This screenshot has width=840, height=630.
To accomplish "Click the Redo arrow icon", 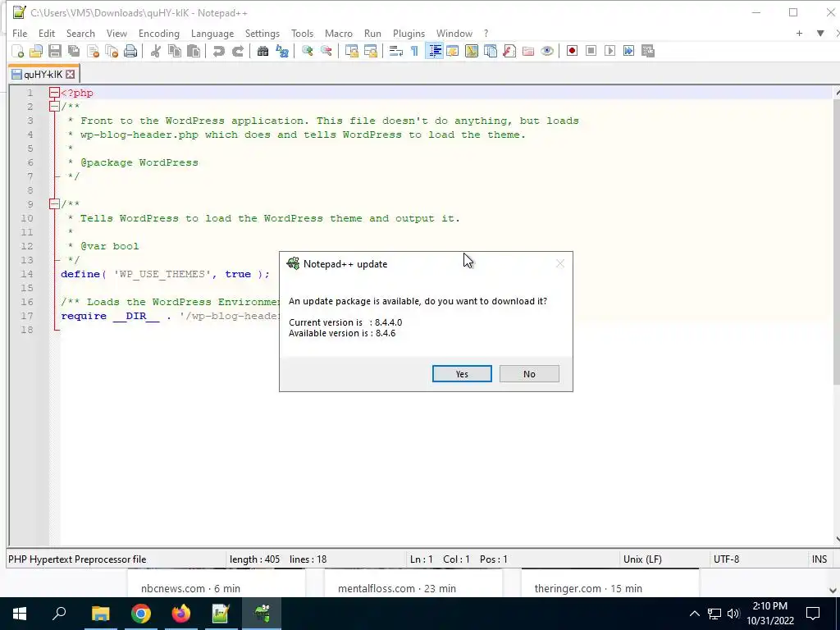I will 237,52.
